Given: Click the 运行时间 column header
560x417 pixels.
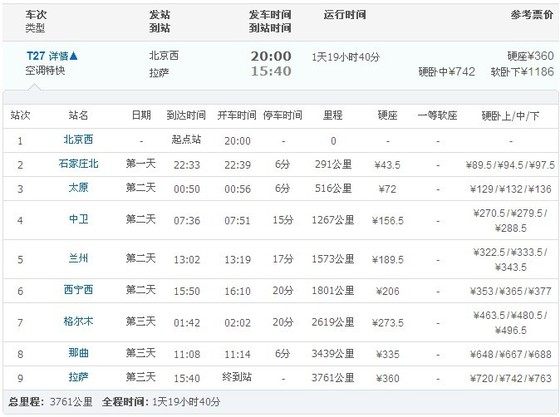Looking at the screenshot, I should pyautogui.click(x=345, y=15).
